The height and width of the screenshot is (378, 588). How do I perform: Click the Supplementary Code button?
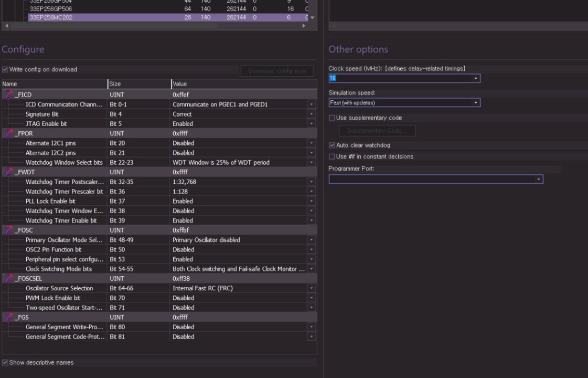tap(377, 131)
